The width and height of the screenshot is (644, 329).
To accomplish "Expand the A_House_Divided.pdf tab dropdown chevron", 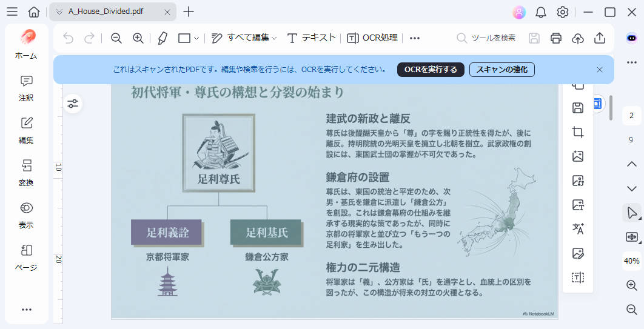I will (x=59, y=12).
